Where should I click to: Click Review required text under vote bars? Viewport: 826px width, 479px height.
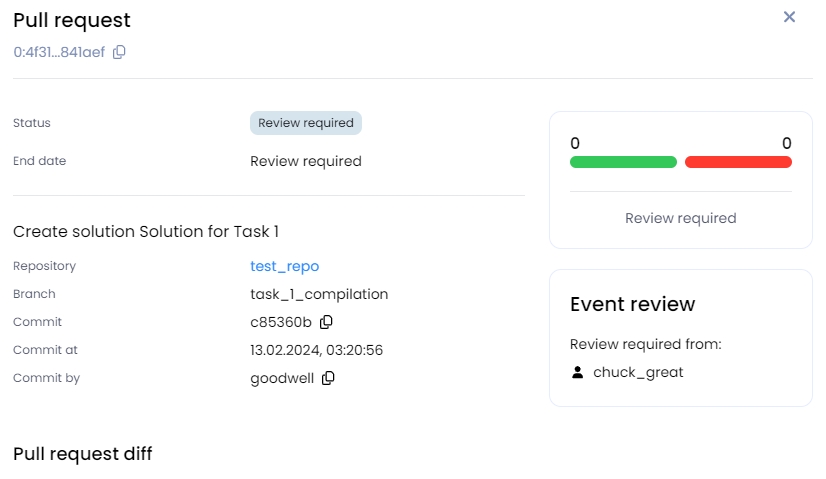pos(680,218)
